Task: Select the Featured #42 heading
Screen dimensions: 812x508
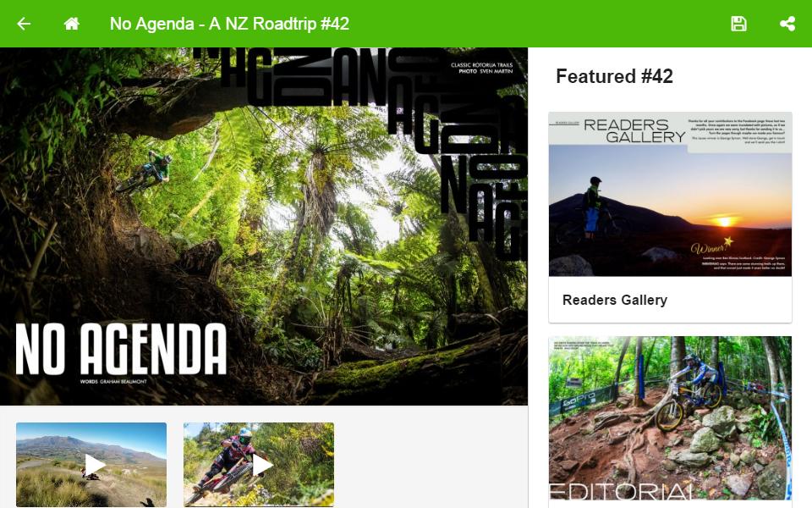Action: (x=614, y=76)
